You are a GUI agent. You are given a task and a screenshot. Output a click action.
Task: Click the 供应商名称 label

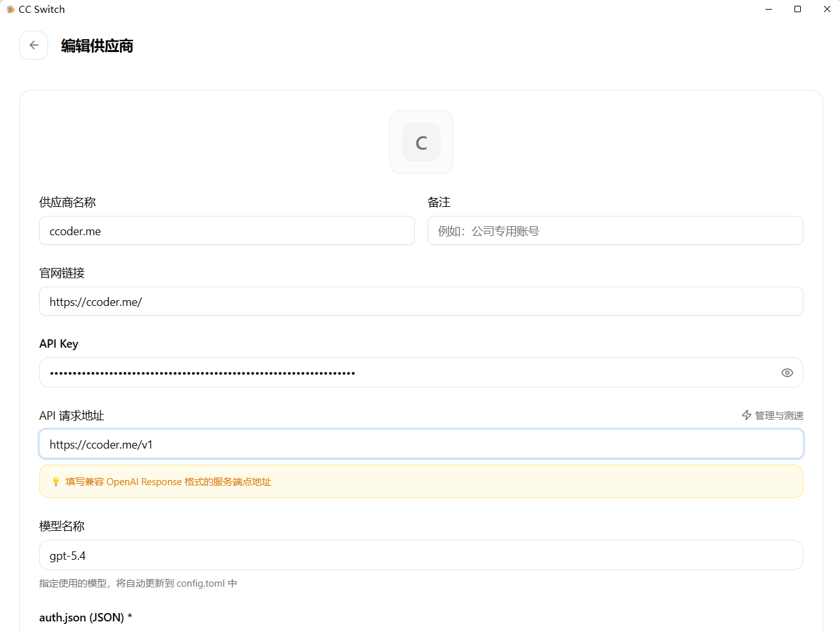pyautogui.click(x=67, y=202)
